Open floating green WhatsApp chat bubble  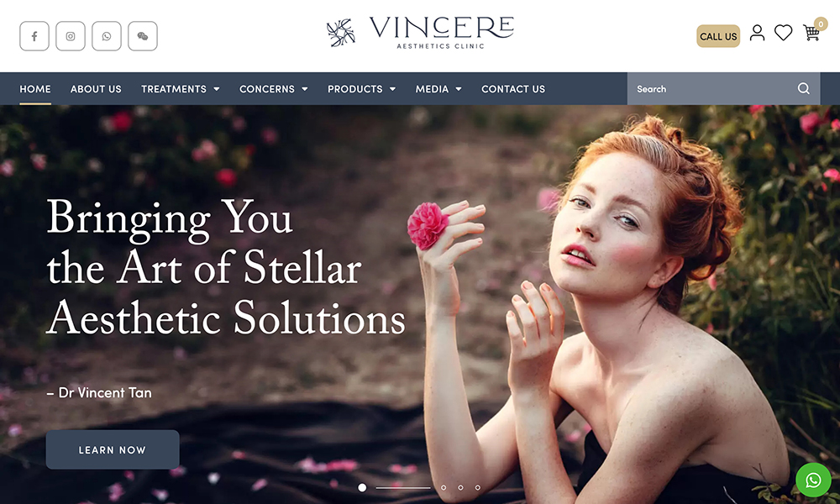coord(813,480)
